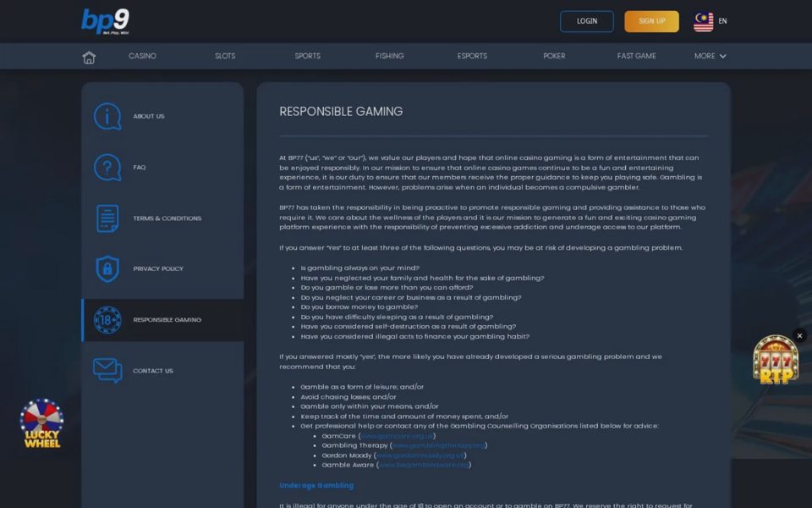This screenshot has width=812, height=508.
Task: Select the ABOUT US sidebar label
Action: [149, 116]
